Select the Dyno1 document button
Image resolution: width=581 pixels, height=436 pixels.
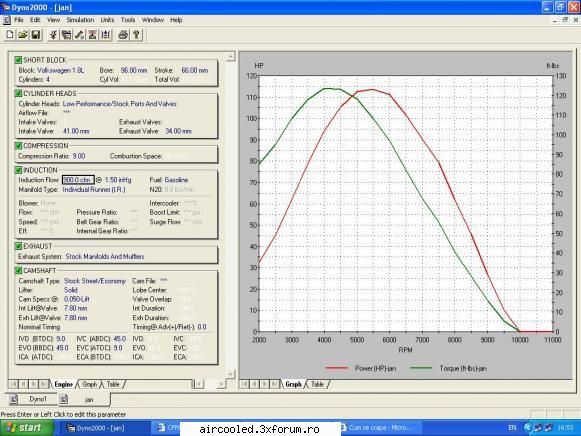coord(38,399)
